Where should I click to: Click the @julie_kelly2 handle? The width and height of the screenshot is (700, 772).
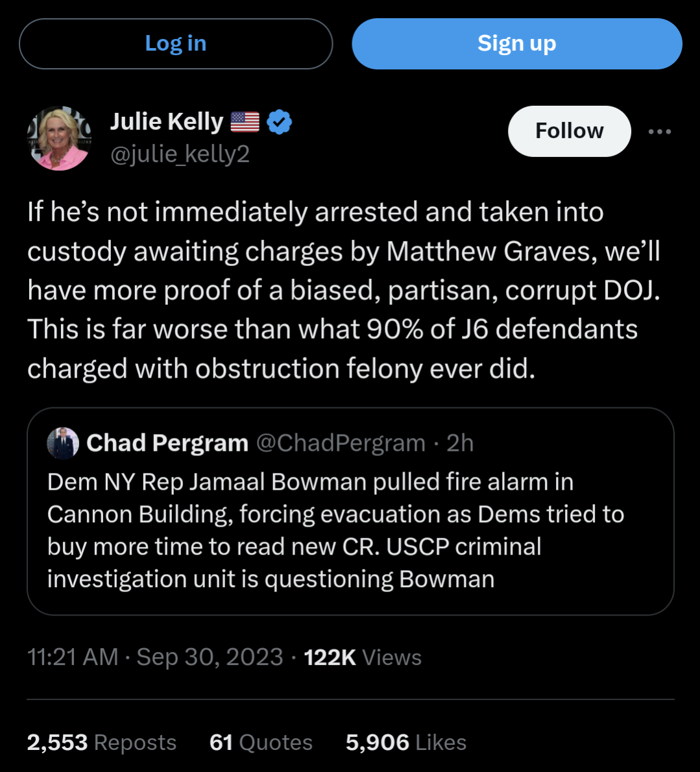coord(180,154)
